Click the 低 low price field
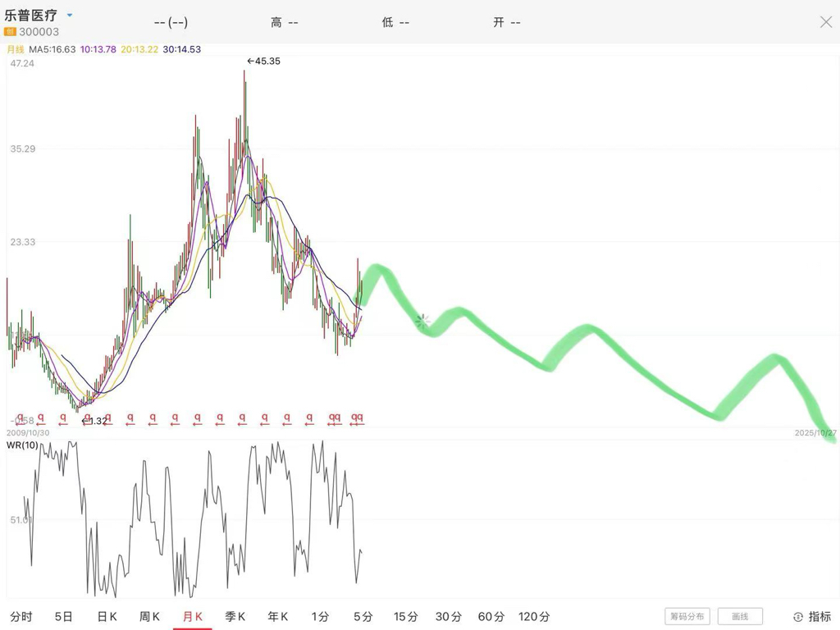 (395, 22)
